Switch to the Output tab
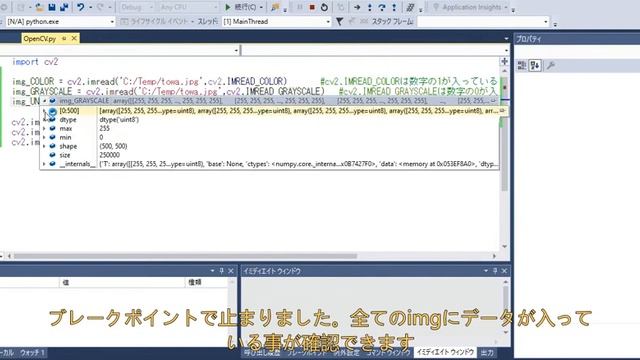640x360 pixels. pyautogui.click(x=487, y=352)
